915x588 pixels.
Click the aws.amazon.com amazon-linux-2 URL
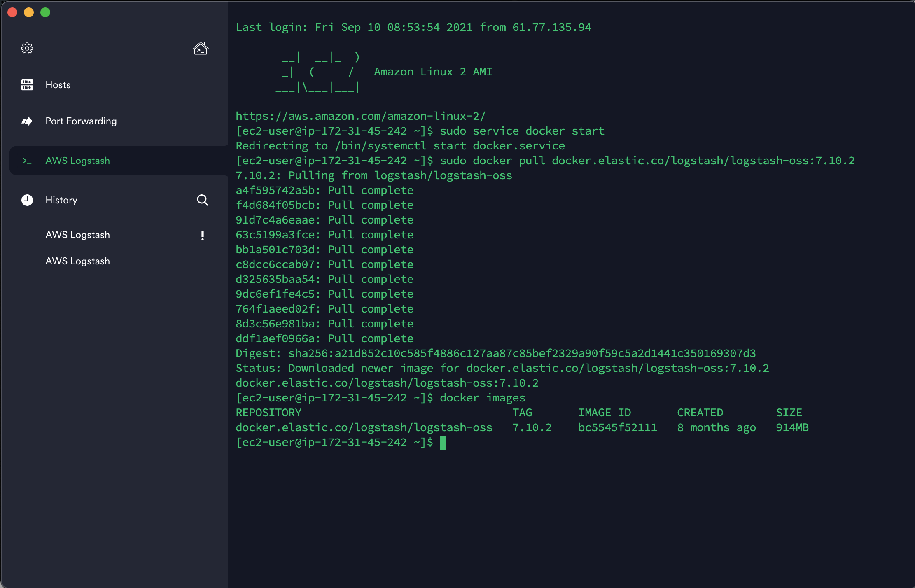(x=360, y=116)
